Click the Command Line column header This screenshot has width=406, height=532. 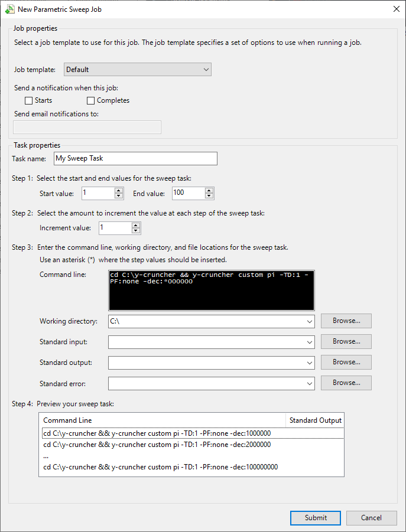coord(163,420)
